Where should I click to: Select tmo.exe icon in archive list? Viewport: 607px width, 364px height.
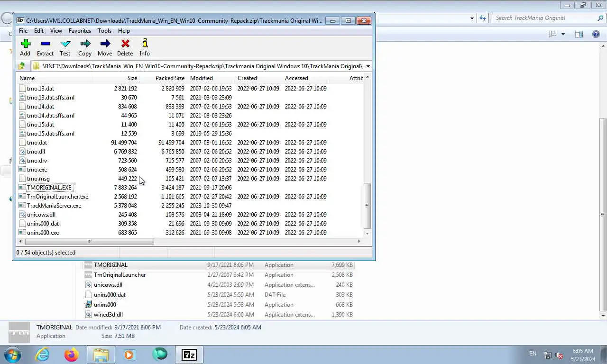(22, 169)
